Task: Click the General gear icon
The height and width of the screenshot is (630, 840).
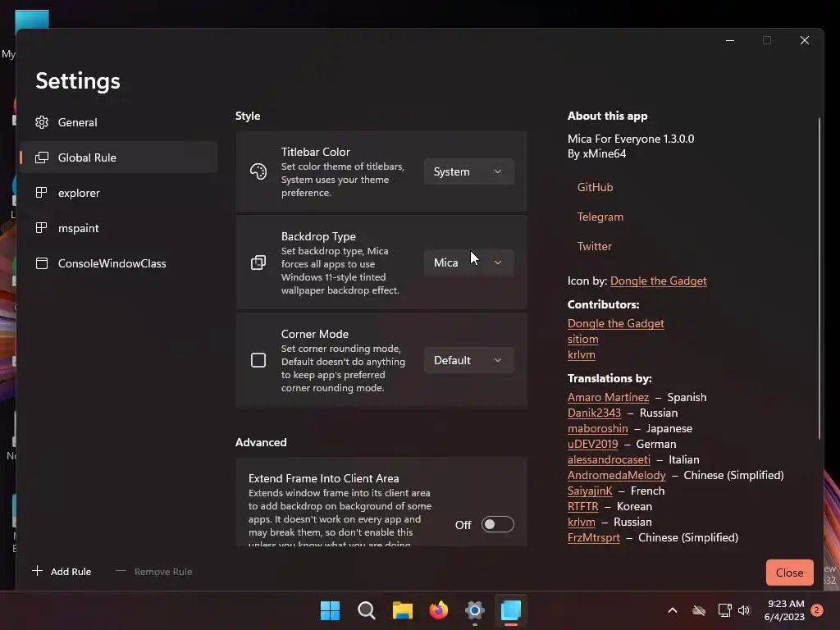Action: point(42,122)
